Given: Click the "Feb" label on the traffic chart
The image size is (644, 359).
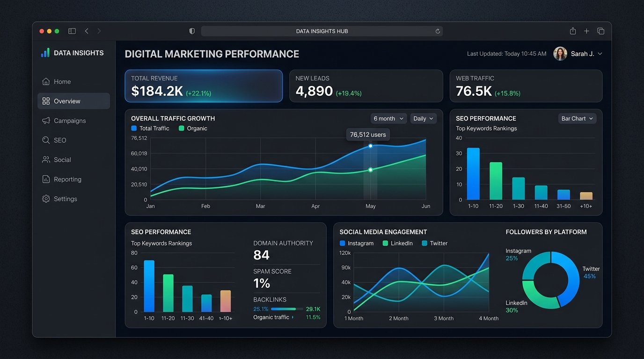Looking at the screenshot, I should click(x=205, y=206).
